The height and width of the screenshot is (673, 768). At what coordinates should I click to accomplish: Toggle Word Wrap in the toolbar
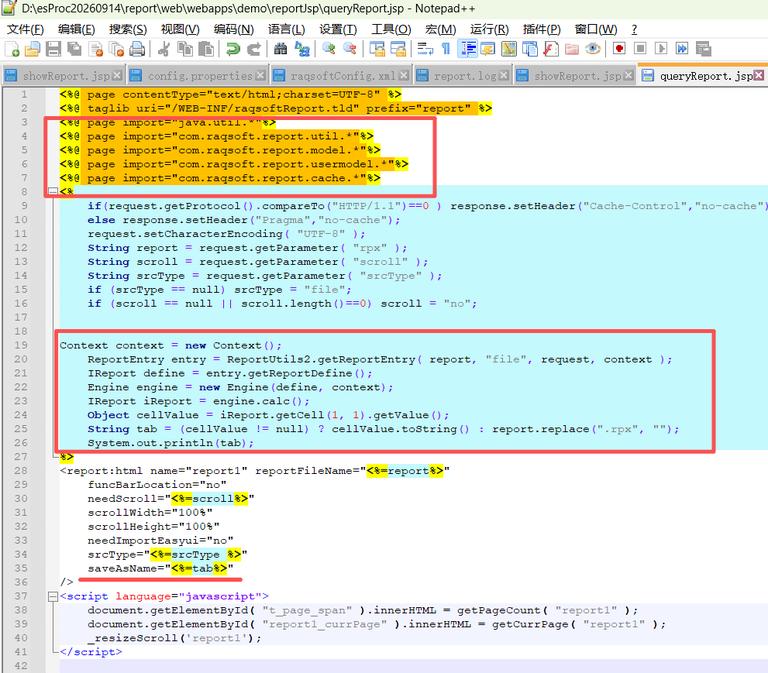[x=425, y=49]
